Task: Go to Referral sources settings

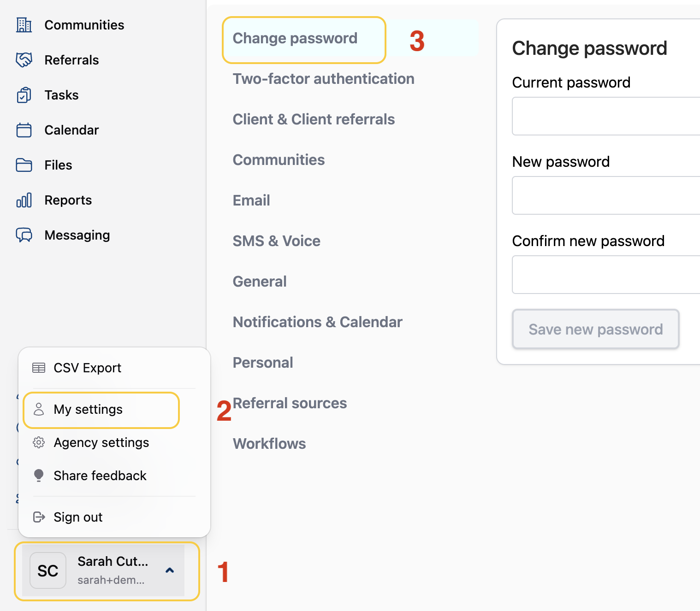Action: 290,403
